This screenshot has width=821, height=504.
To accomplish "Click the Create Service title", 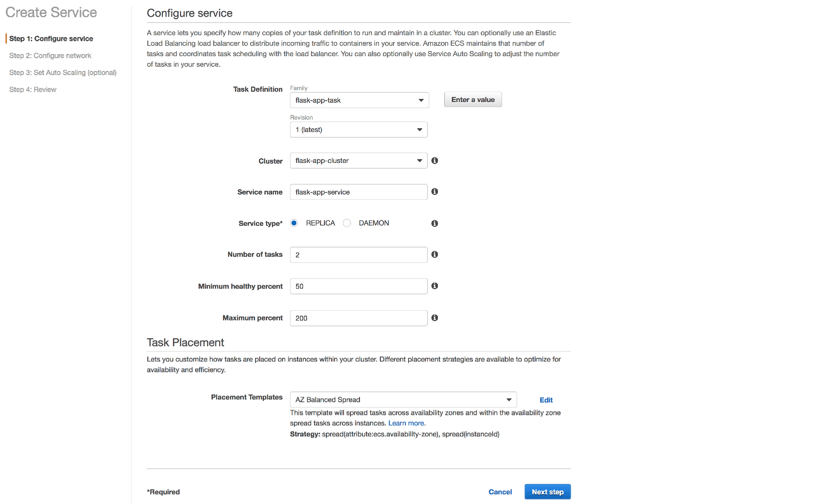I will click(x=51, y=12).
